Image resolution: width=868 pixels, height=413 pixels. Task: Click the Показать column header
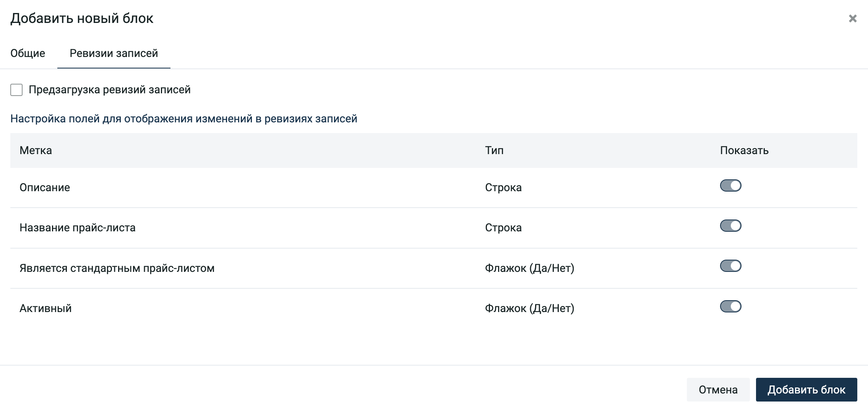coord(744,150)
